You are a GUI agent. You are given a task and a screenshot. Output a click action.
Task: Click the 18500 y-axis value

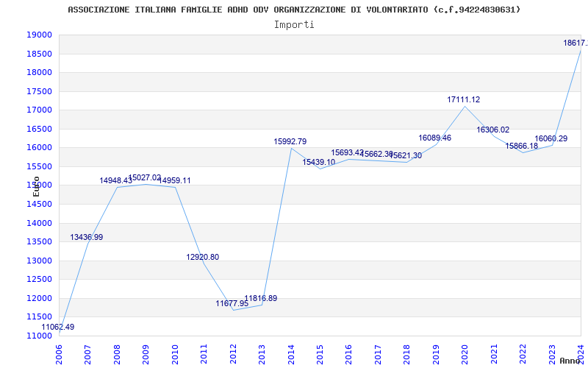tap(39, 54)
